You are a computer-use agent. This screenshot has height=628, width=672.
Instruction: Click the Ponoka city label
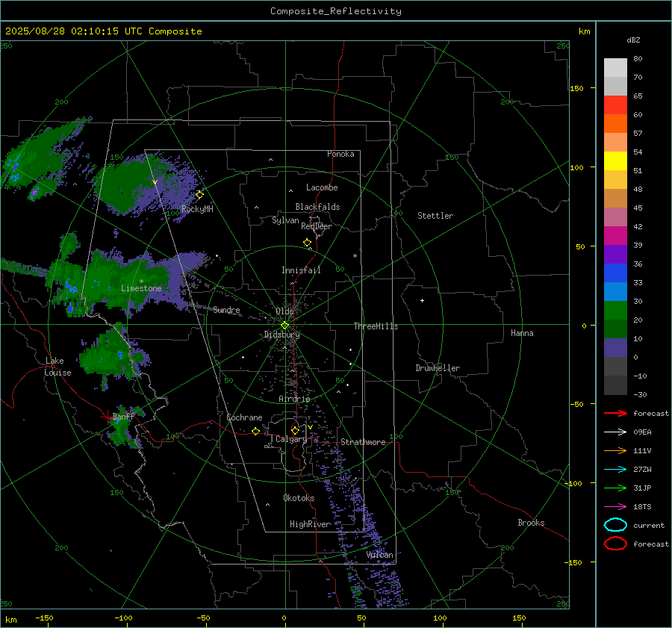(x=340, y=154)
